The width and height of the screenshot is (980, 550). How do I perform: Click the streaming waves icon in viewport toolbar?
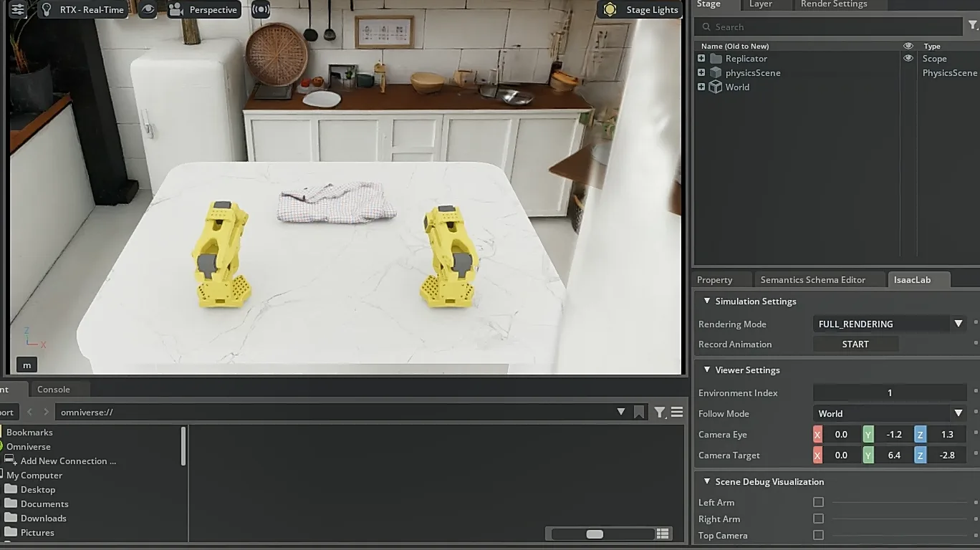(x=261, y=9)
